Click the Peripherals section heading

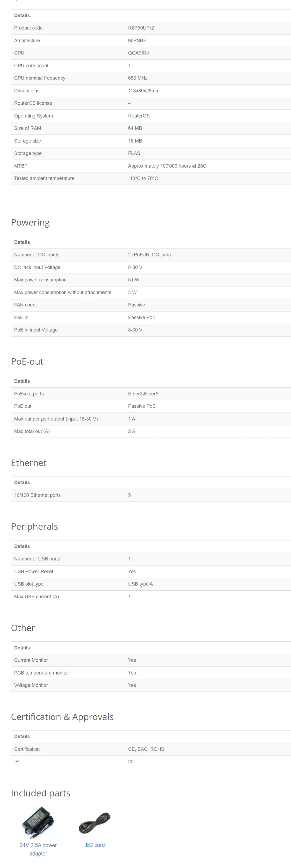pyautogui.click(x=35, y=526)
